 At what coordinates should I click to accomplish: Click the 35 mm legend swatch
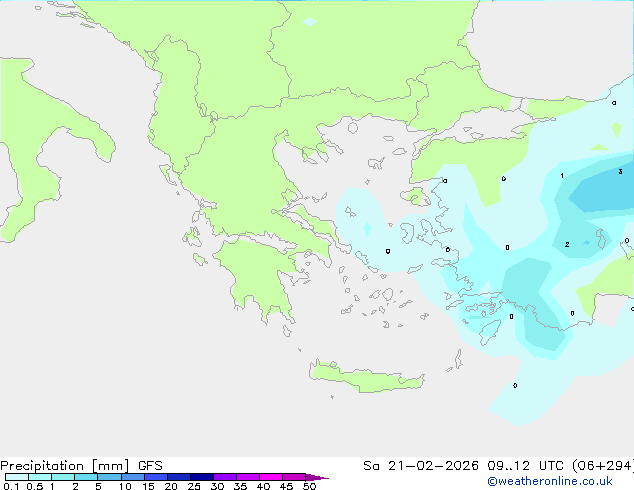click(248, 477)
